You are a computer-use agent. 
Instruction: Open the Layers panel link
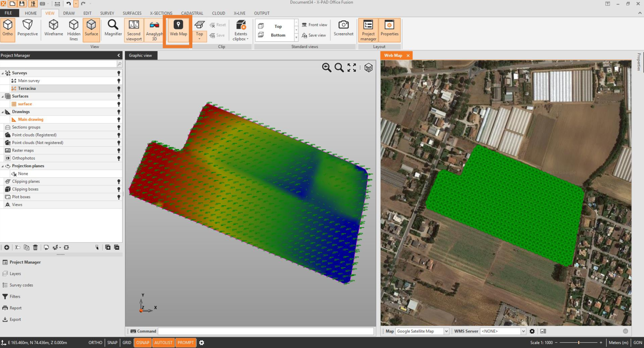(x=15, y=274)
